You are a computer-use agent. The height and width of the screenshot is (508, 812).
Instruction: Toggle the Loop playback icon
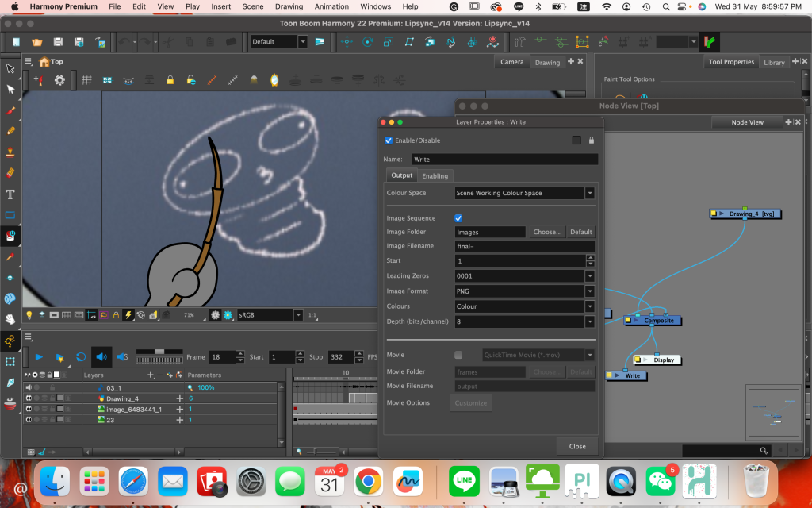[80, 357]
